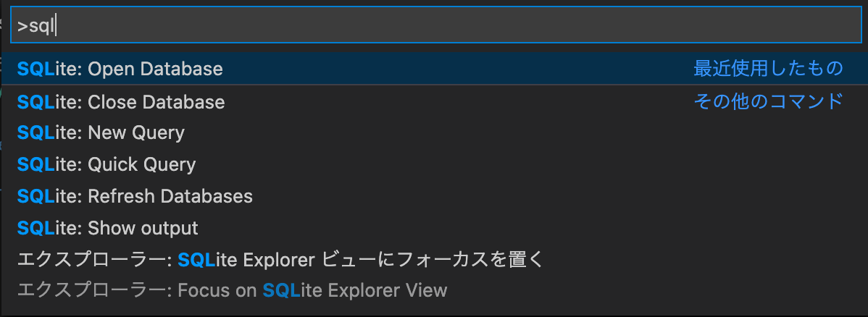This screenshot has height=317, width=868.
Task: Click the 'New Query' words in the list
Action: click(136, 132)
